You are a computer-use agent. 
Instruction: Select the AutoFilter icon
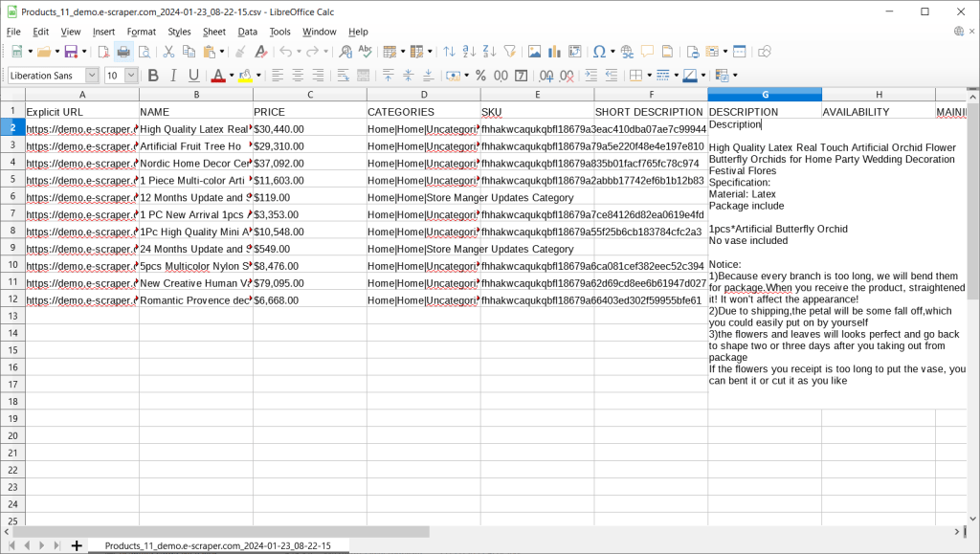pos(508,52)
